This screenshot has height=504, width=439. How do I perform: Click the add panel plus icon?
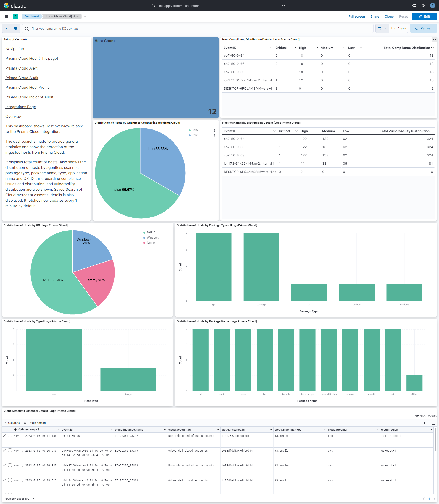click(16, 28)
